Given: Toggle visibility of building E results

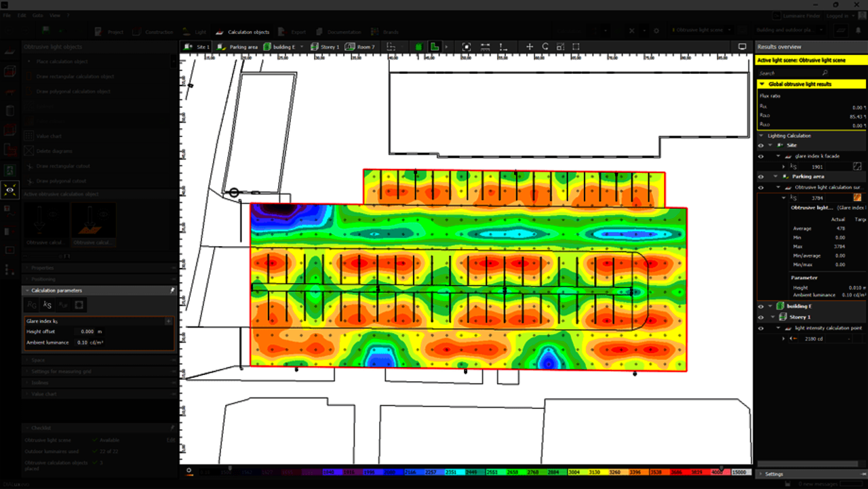Looking at the screenshot, I should [761, 307].
